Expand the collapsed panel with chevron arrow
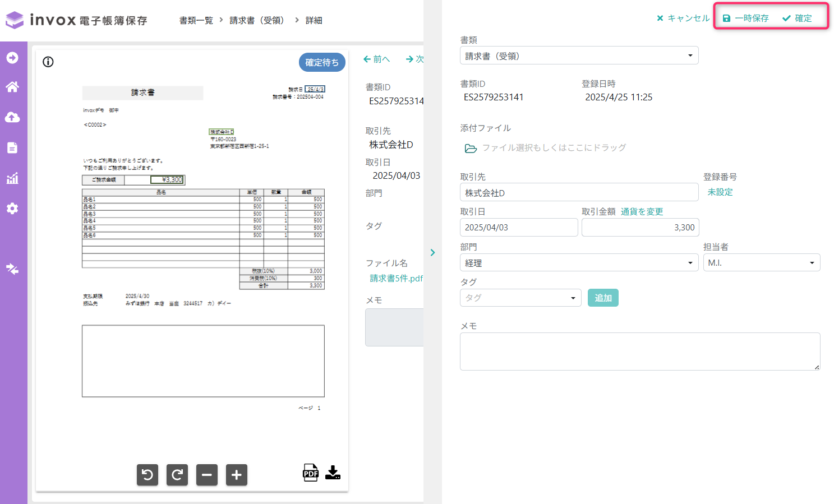Image resolution: width=834 pixels, height=504 pixels. tap(432, 253)
